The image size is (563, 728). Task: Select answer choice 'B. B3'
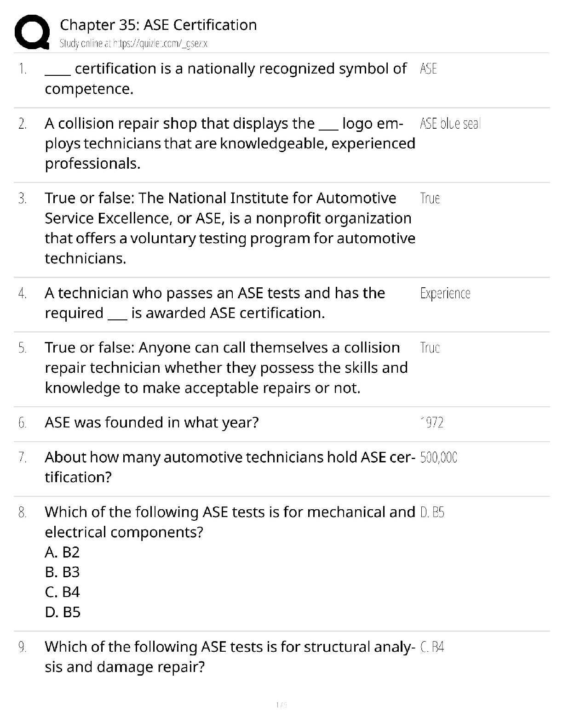coord(62,572)
